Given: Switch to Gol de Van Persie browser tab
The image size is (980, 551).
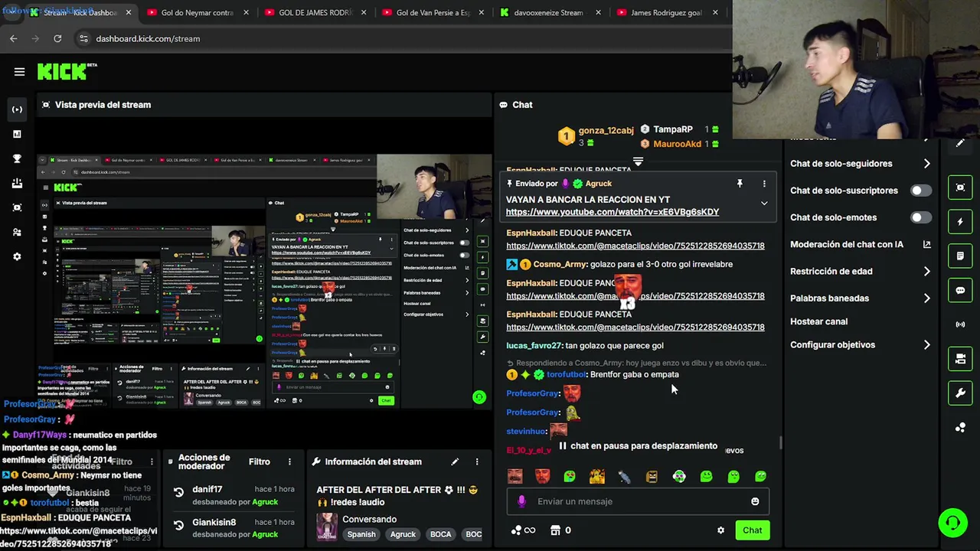Looking at the screenshot, I should point(433,12).
